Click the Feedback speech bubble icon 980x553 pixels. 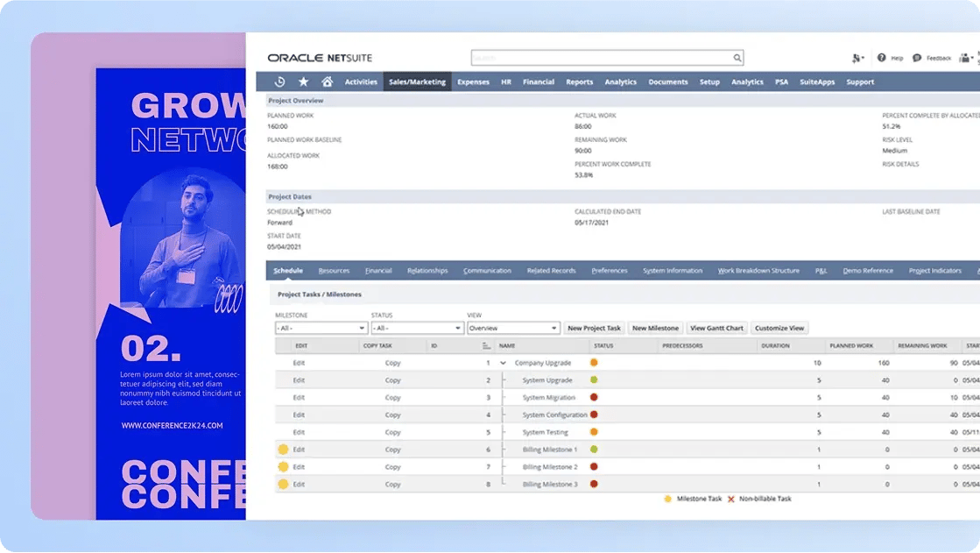coord(916,58)
